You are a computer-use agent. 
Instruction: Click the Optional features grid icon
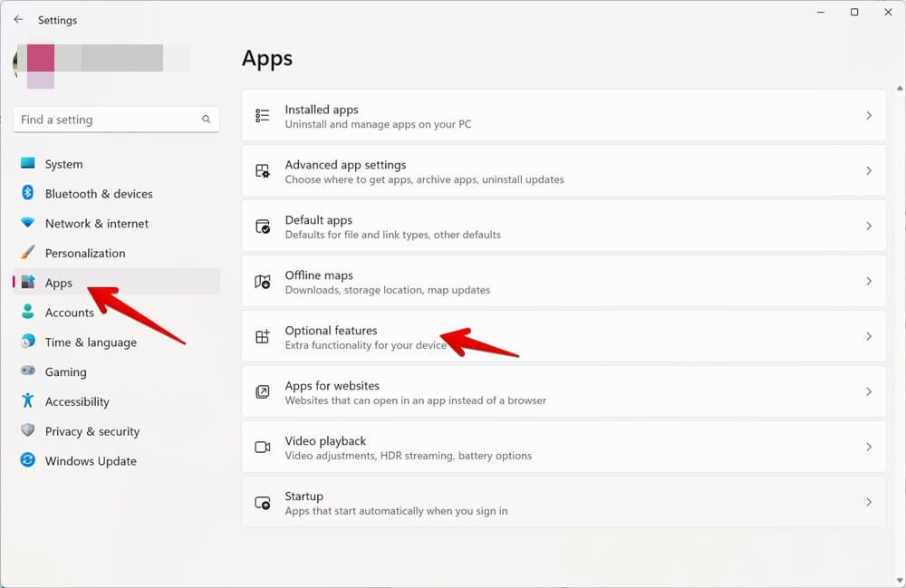263,337
